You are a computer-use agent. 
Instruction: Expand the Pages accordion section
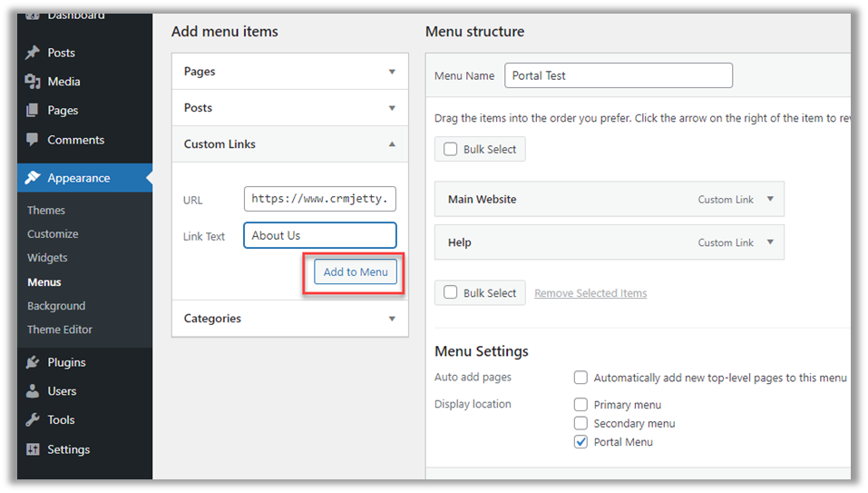pos(392,72)
